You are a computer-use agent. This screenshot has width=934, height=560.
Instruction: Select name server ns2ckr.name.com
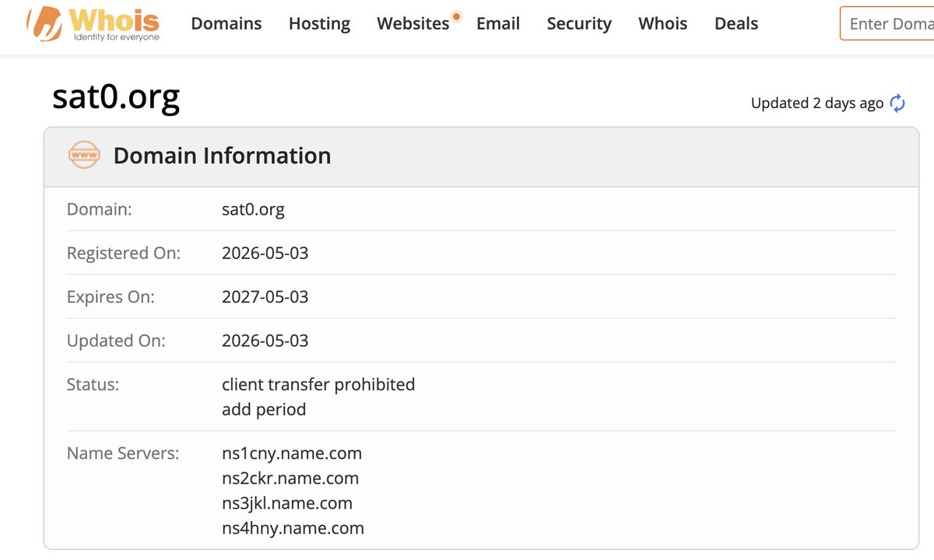pyautogui.click(x=290, y=478)
